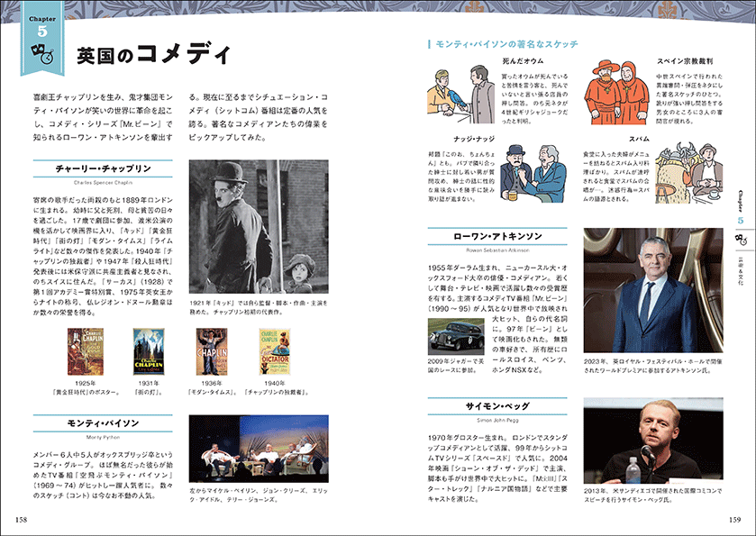Click the 死んだオウム sketch title

coord(523,61)
